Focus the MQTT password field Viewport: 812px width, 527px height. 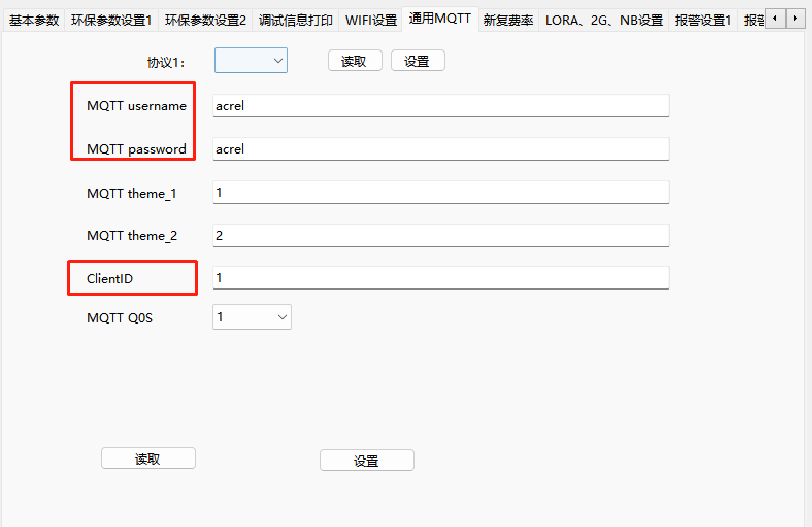tap(441, 149)
